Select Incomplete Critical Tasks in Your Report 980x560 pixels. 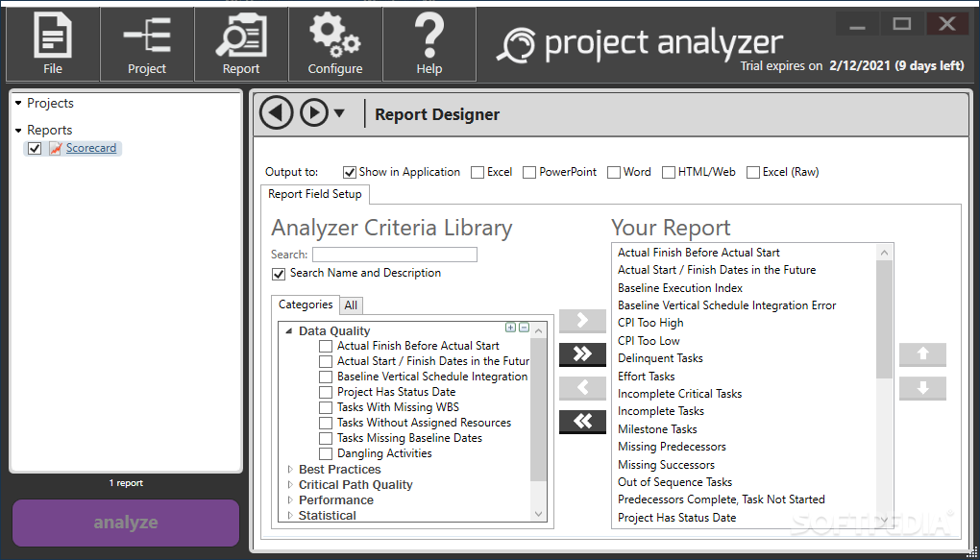point(680,394)
